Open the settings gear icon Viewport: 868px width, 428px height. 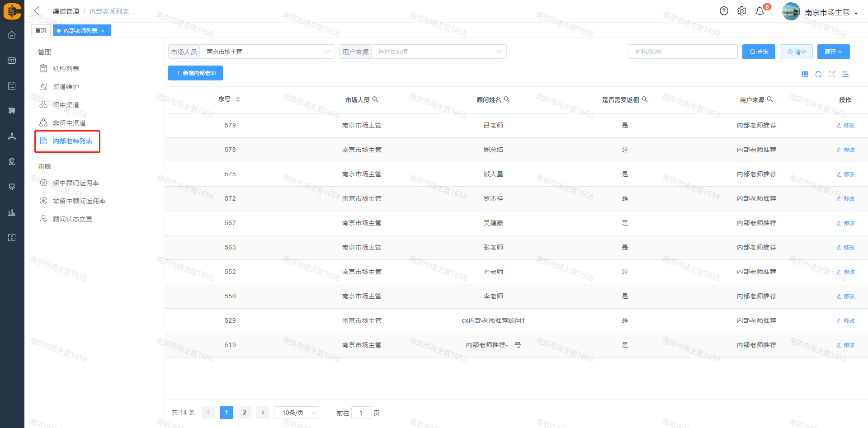point(741,11)
